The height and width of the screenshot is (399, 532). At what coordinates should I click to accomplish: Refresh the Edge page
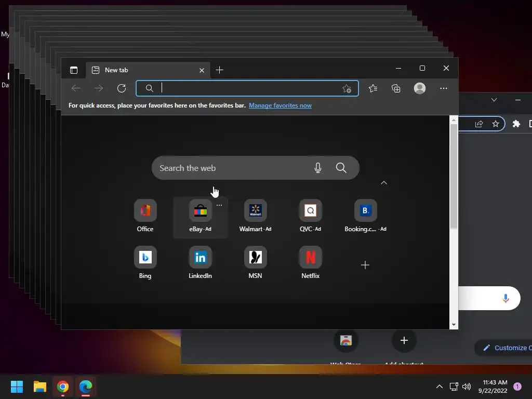click(122, 88)
